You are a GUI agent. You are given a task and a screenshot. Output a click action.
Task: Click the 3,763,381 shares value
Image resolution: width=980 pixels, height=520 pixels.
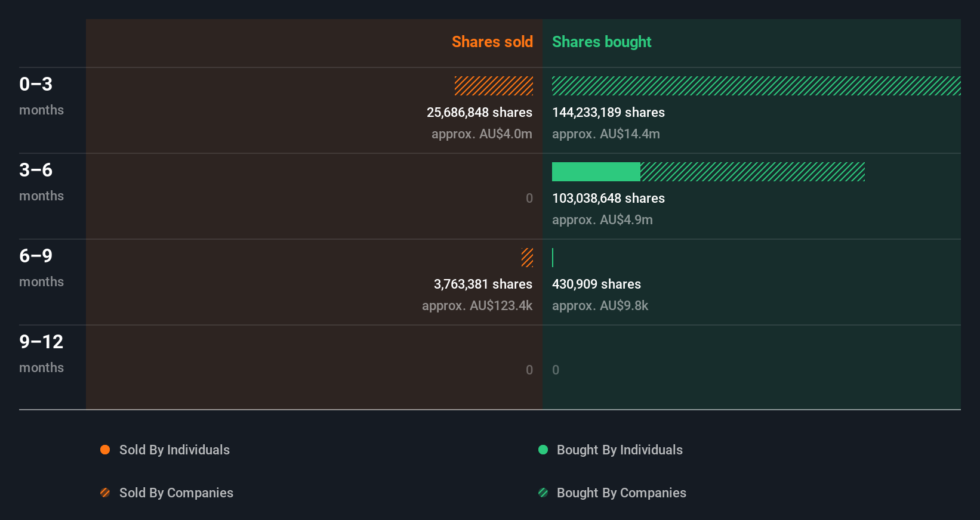click(483, 284)
